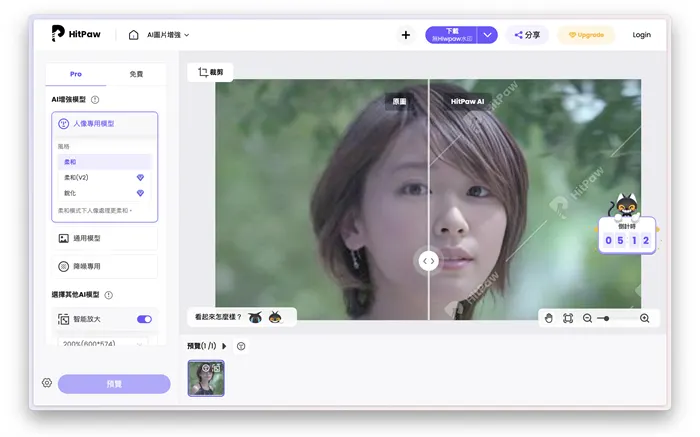Click the zoom slider knob

click(606, 318)
